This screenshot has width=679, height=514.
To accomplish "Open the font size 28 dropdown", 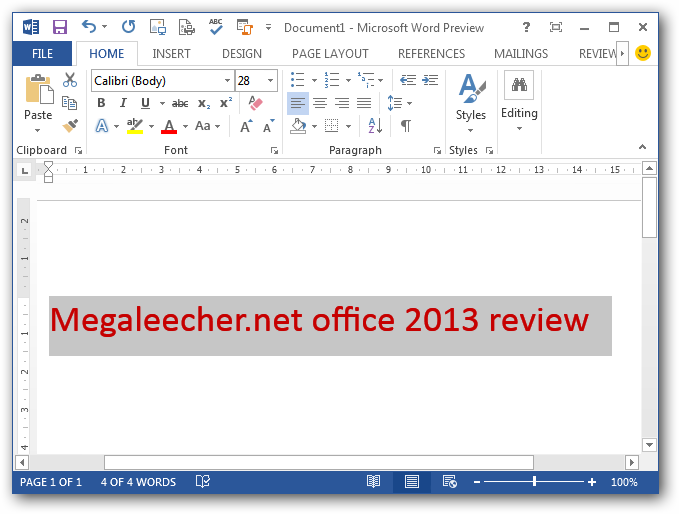I will click(270, 81).
